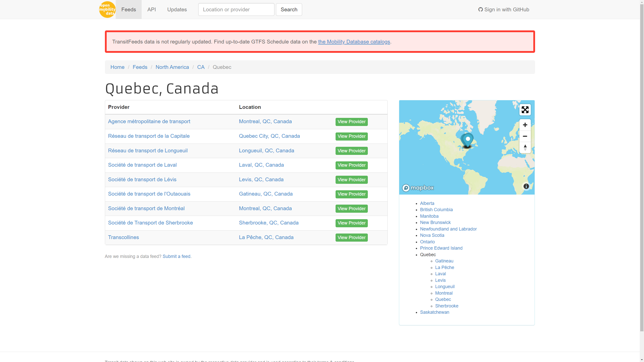
Task: Navigate to North America breadcrumb
Action: coord(172,67)
